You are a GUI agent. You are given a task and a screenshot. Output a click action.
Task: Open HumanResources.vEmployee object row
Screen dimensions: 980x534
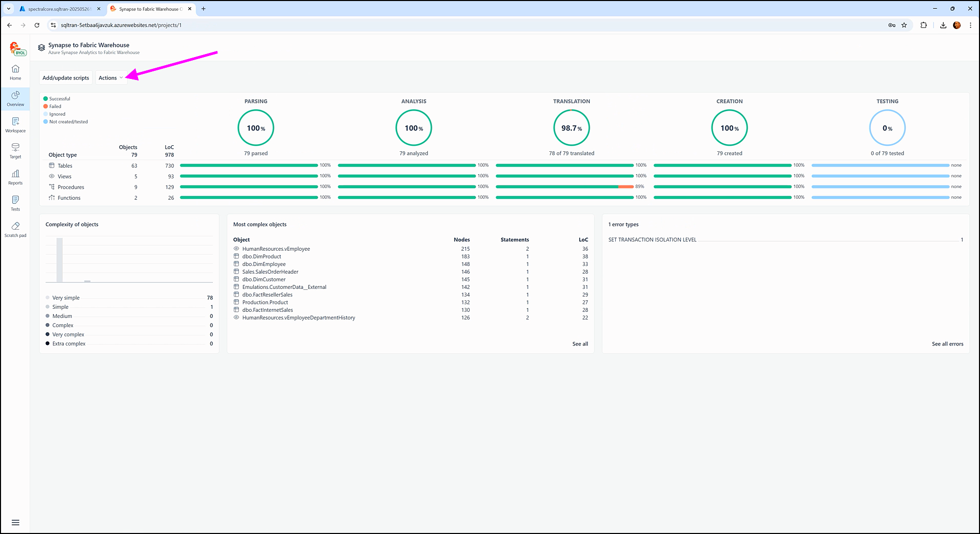tap(276, 249)
